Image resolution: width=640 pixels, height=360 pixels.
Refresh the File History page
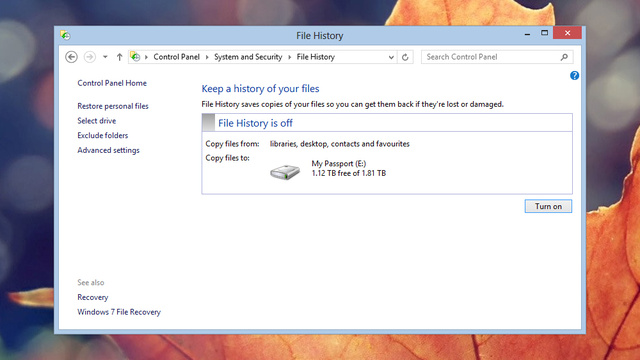(x=405, y=57)
